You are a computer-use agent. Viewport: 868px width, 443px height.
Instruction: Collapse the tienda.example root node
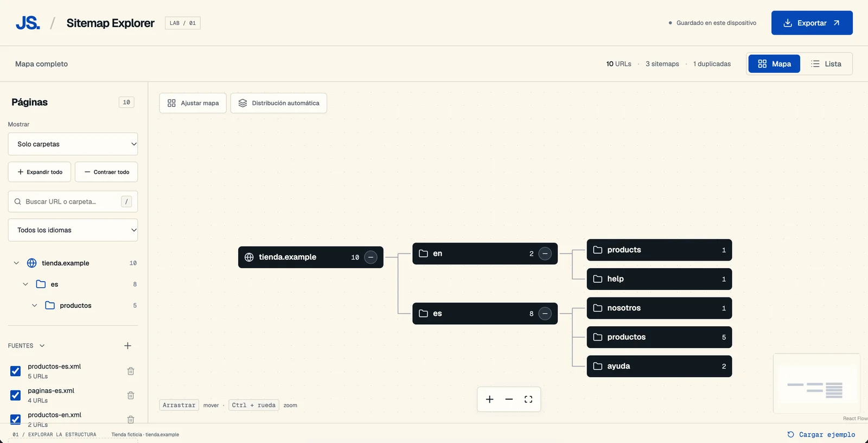point(371,257)
